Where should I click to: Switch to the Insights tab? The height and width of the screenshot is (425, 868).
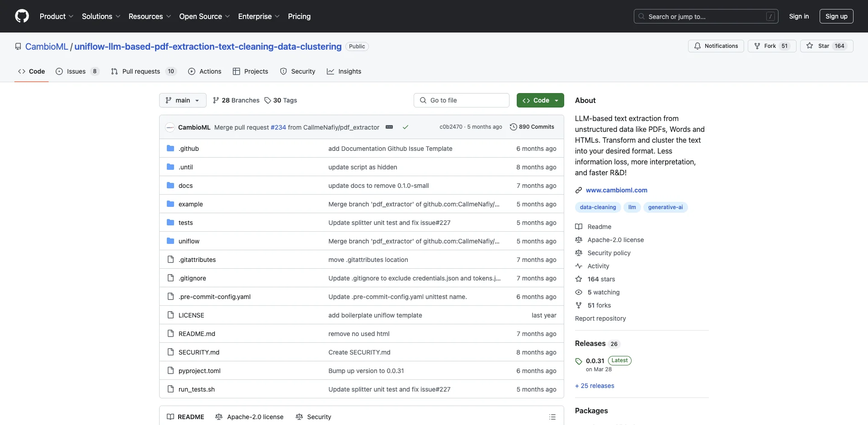click(x=344, y=71)
